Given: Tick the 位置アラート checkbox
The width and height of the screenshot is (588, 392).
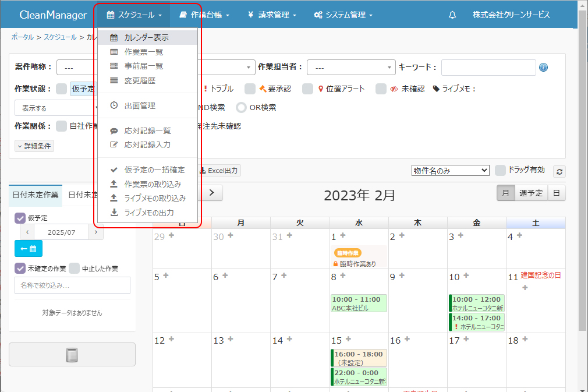Looking at the screenshot, I should [308, 89].
